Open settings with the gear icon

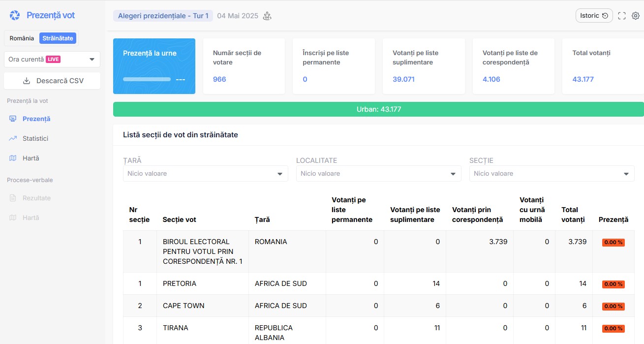(636, 16)
